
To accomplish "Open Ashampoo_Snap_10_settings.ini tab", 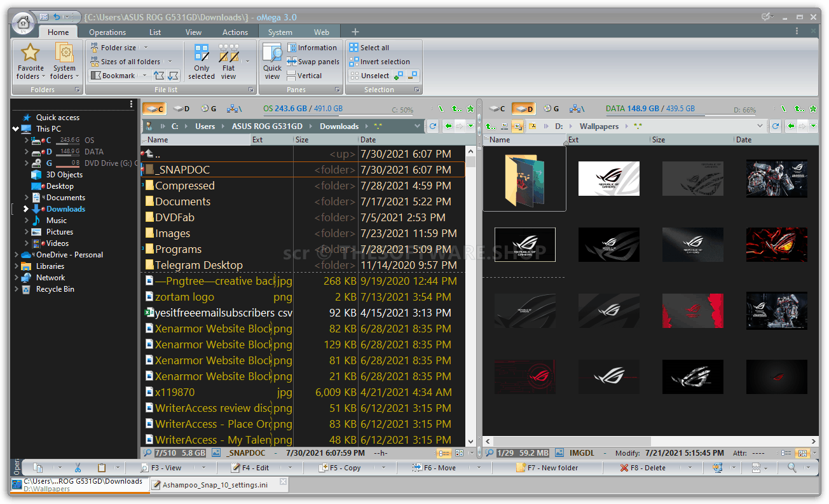I will pyautogui.click(x=219, y=485).
